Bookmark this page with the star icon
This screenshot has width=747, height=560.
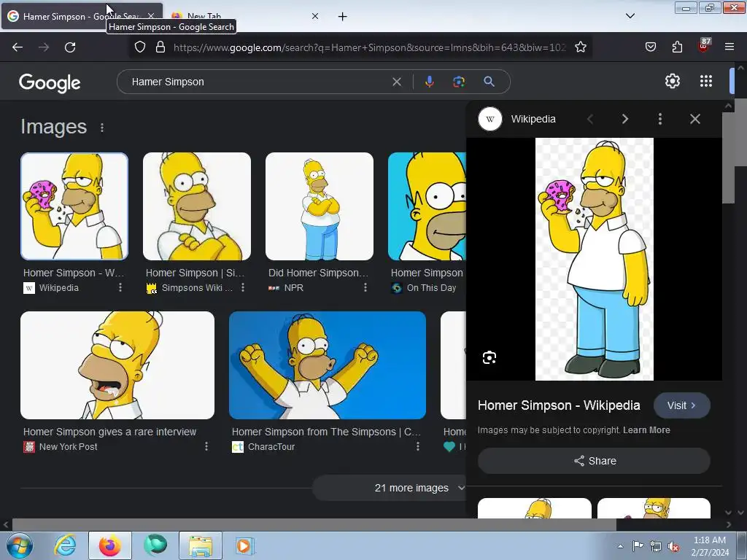[x=580, y=47]
